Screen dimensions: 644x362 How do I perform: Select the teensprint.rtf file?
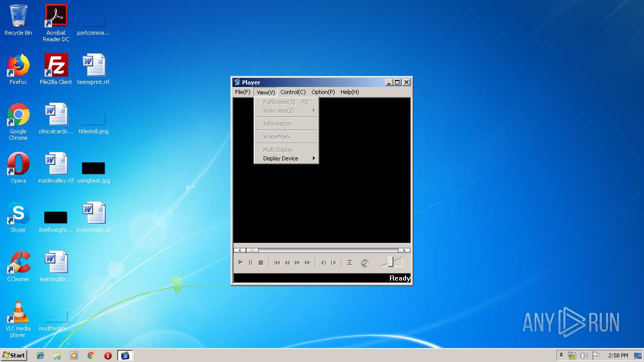[94, 69]
